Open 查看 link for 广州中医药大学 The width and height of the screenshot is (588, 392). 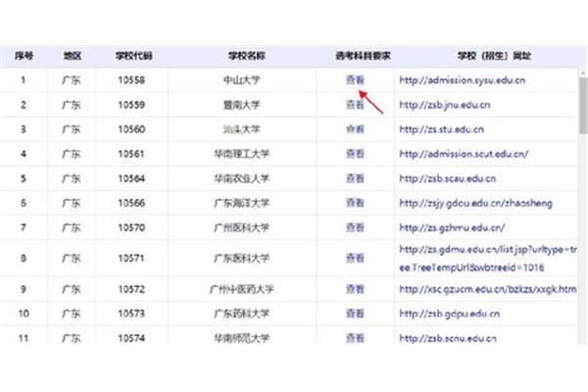click(355, 289)
